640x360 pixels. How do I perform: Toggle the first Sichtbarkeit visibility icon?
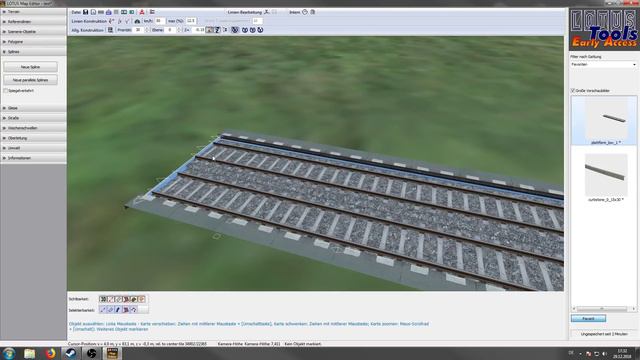[x=103, y=299]
